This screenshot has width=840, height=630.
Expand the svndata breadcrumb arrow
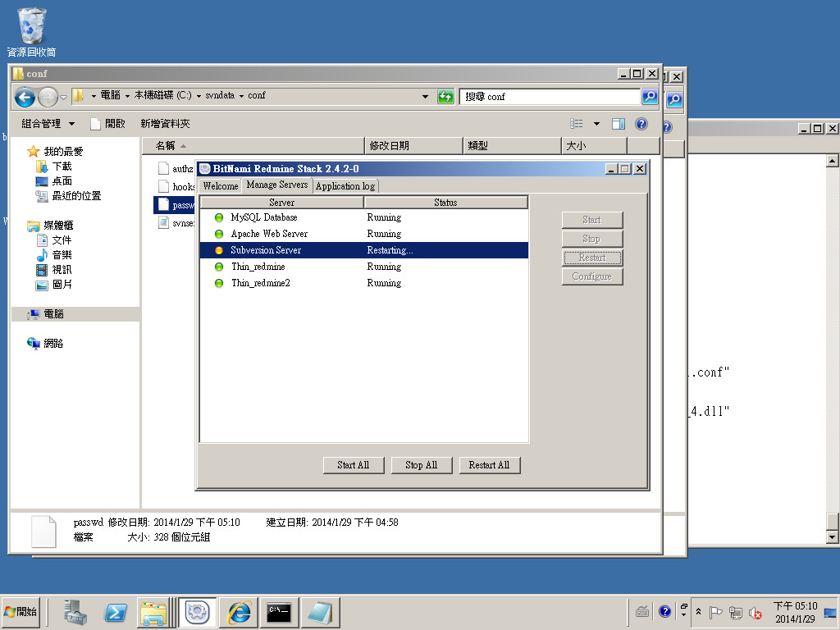[241, 96]
